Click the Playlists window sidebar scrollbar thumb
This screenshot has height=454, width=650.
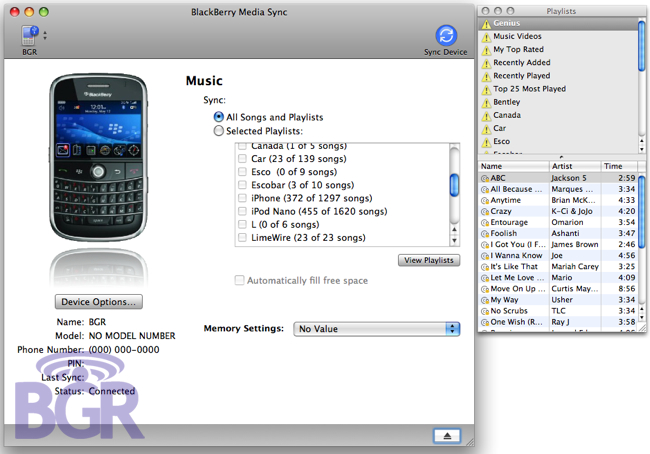642,46
